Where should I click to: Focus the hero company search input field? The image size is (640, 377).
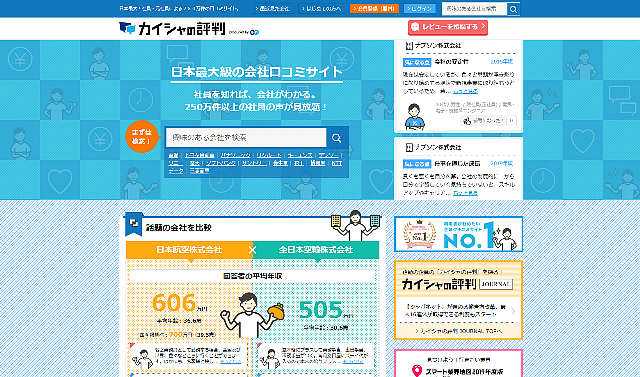pyautogui.click(x=246, y=138)
